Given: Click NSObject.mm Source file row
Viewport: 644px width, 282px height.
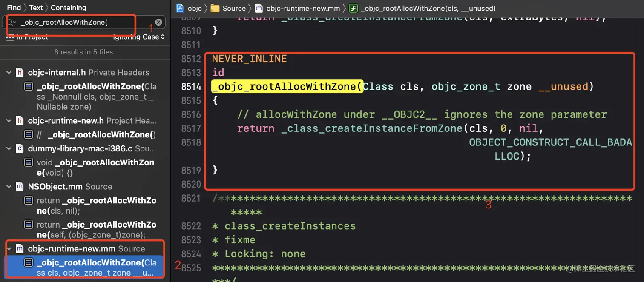Looking at the screenshot, I should coord(70,186).
